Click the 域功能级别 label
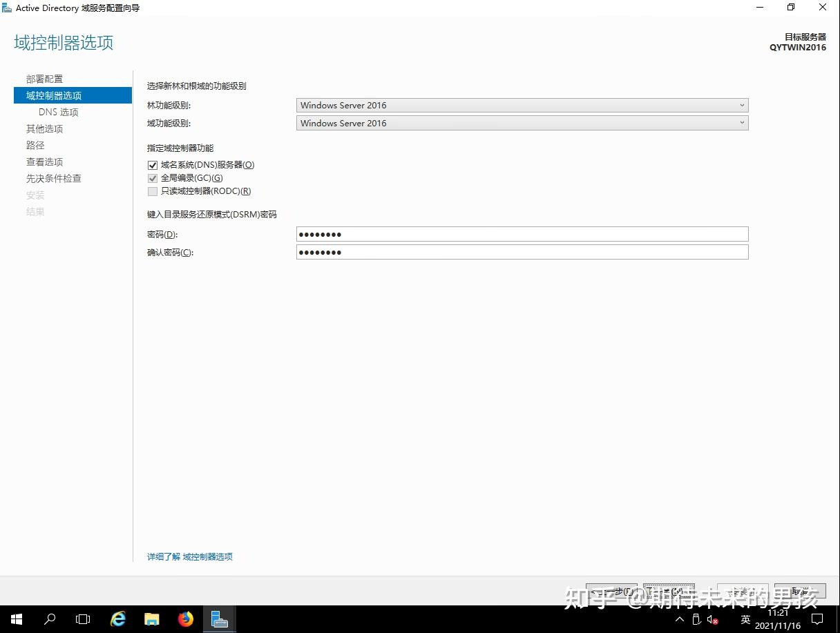The image size is (840, 633). [169, 124]
